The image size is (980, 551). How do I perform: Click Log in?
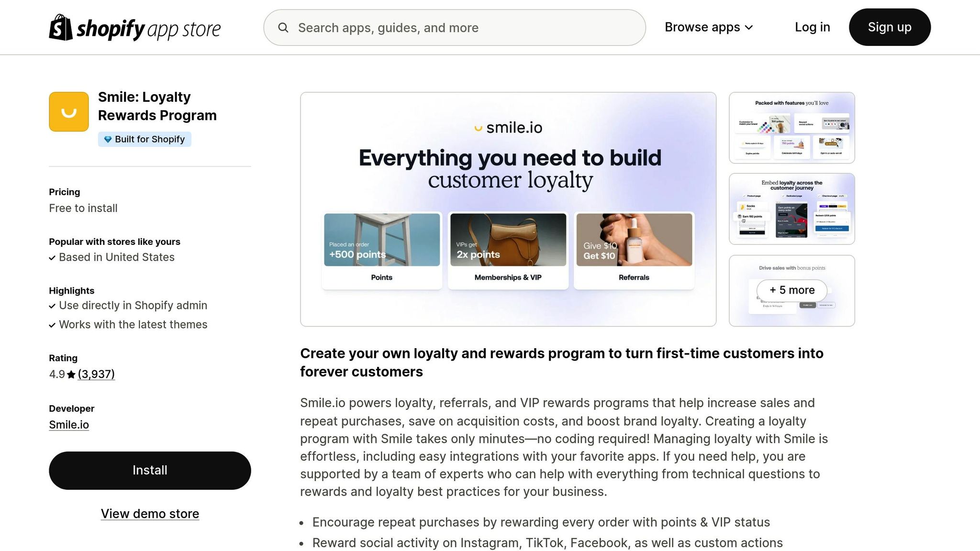click(x=812, y=27)
